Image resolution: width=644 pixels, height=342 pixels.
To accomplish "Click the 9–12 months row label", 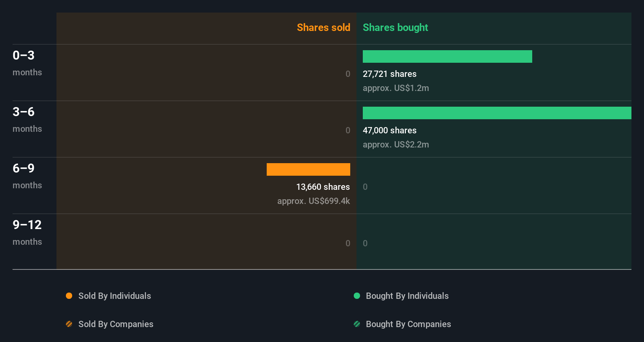I will [x=27, y=232].
